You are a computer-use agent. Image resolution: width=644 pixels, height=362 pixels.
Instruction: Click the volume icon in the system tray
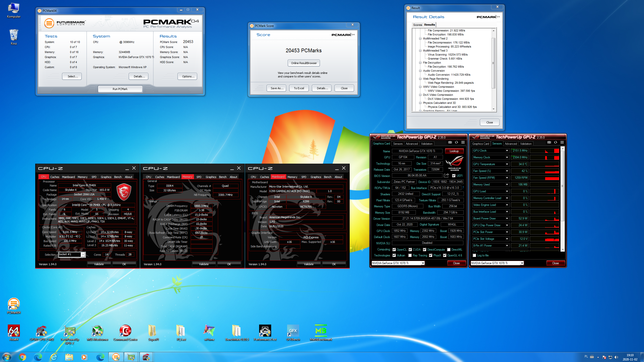616,357
